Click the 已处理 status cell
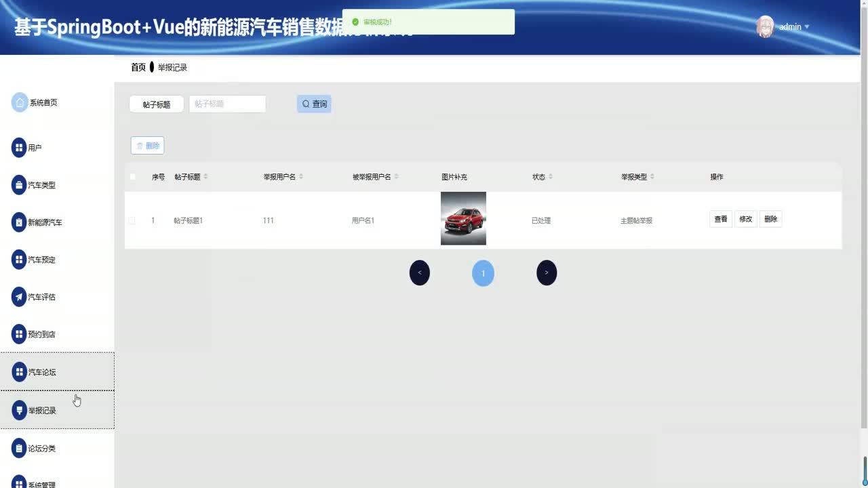The width and height of the screenshot is (868, 488). pyautogui.click(x=541, y=220)
